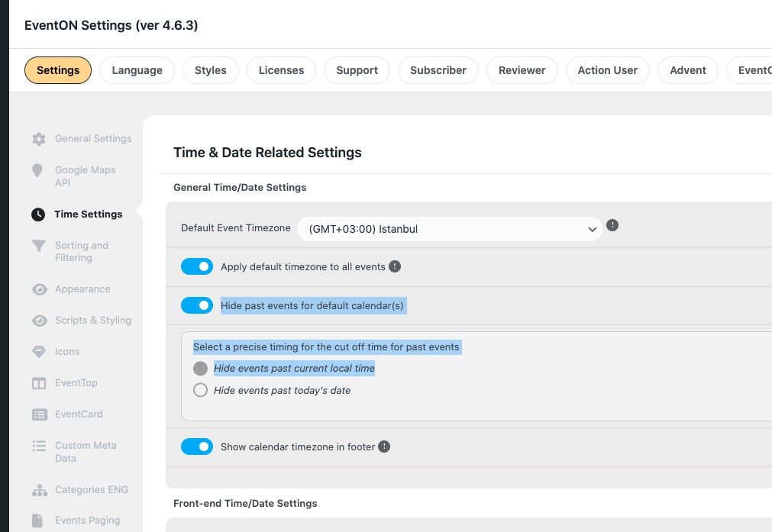Screen dimensions: 772x532
Task: Click the info icon beside timezone dropdown
Action: [612, 225]
